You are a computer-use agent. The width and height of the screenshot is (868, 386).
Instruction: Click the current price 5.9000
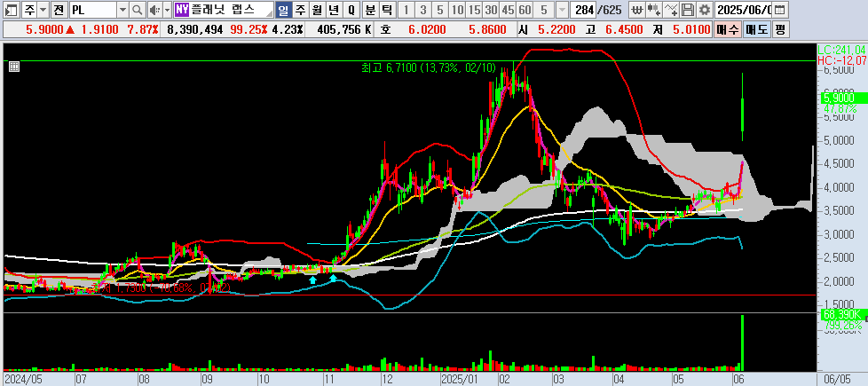point(45,30)
